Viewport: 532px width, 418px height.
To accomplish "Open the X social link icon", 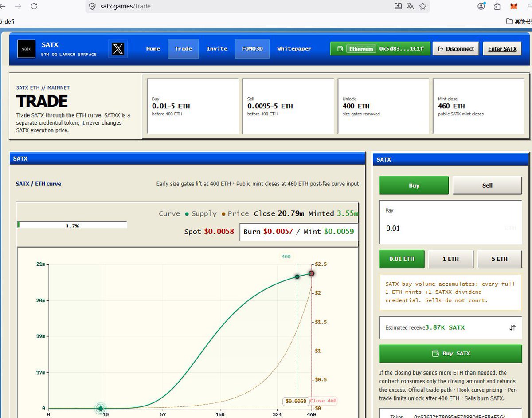I will pyautogui.click(x=118, y=49).
